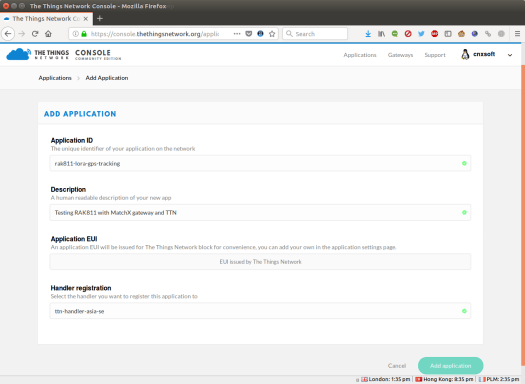The image size is (525, 384).
Task: Click the Hong Kong clock in status bar
Action: pos(444,379)
